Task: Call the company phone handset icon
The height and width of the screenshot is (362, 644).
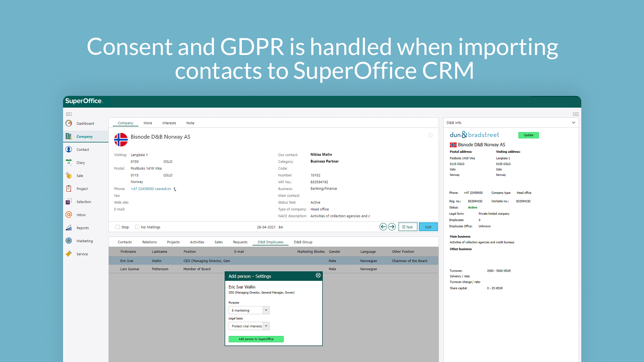Action: (175, 189)
